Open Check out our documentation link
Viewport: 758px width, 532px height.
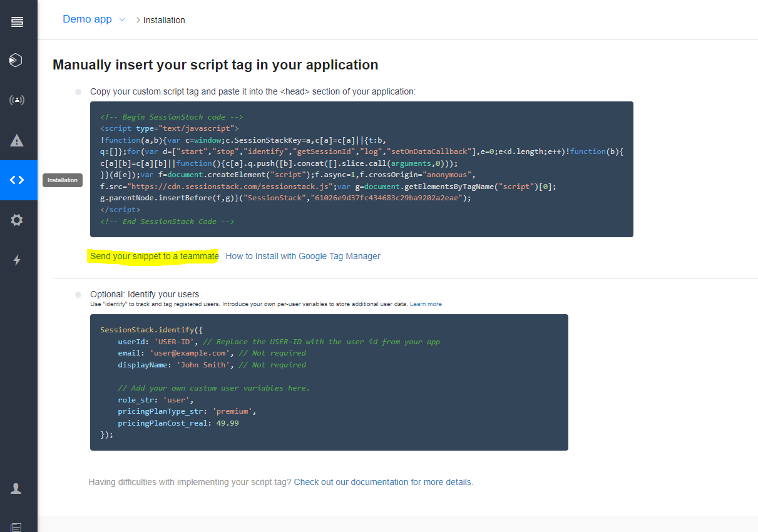383,483
